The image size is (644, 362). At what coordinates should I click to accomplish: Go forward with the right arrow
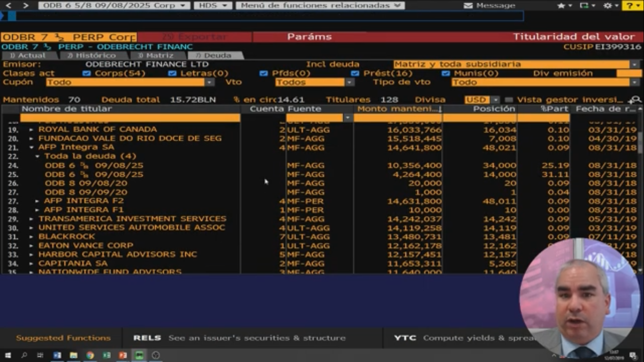pyautogui.click(x=25, y=6)
